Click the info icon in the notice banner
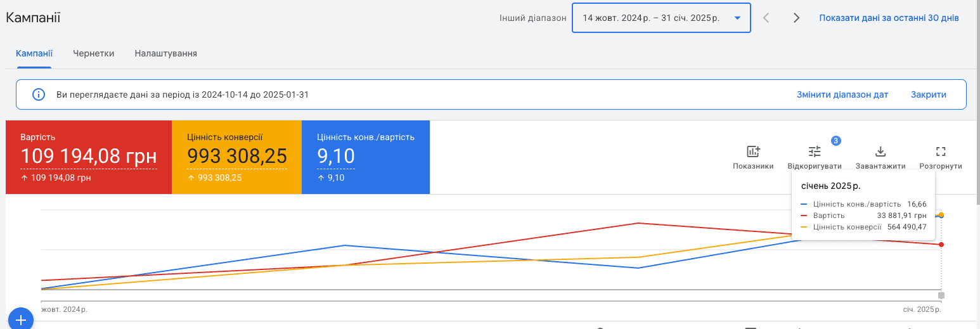This screenshot has height=329, width=980. pyautogui.click(x=39, y=94)
